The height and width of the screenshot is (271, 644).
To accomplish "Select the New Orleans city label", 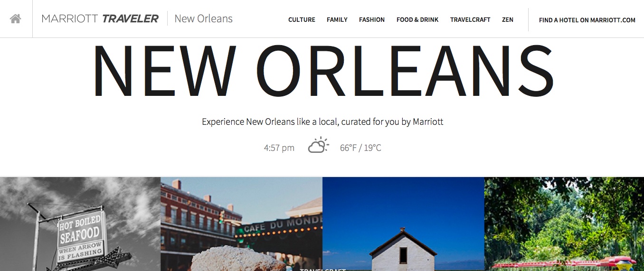I will point(203,19).
